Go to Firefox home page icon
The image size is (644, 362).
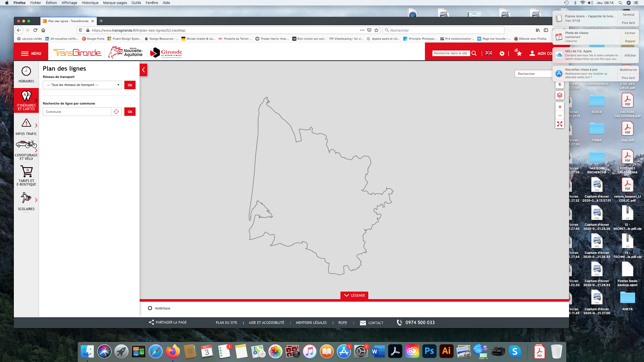[x=43, y=30]
